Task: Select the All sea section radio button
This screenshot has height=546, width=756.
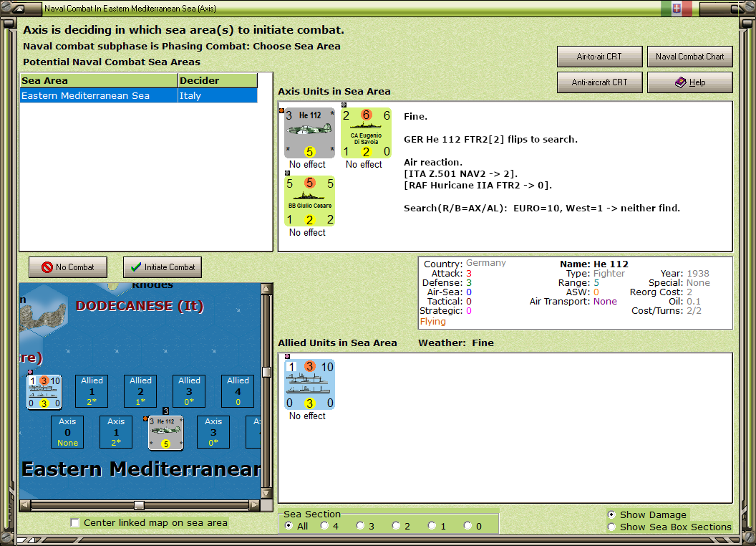Action: point(289,526)
